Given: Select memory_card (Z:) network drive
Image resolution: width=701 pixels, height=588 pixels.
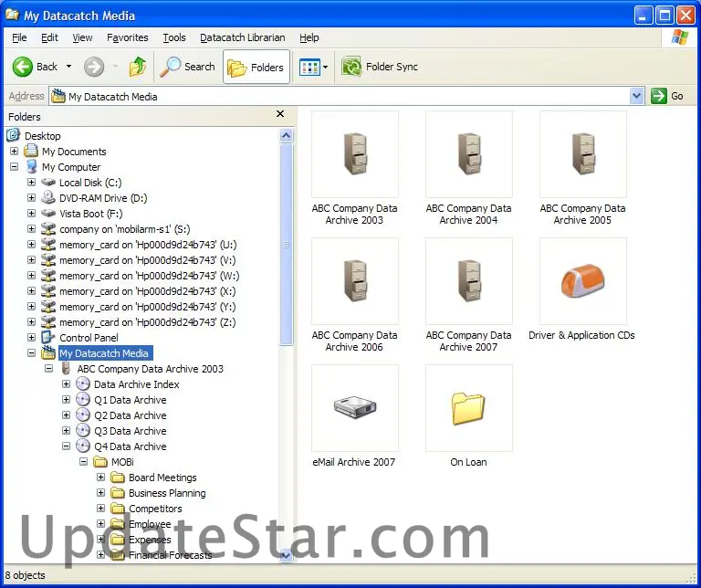Looking at the screenshot, I should 148,322.
